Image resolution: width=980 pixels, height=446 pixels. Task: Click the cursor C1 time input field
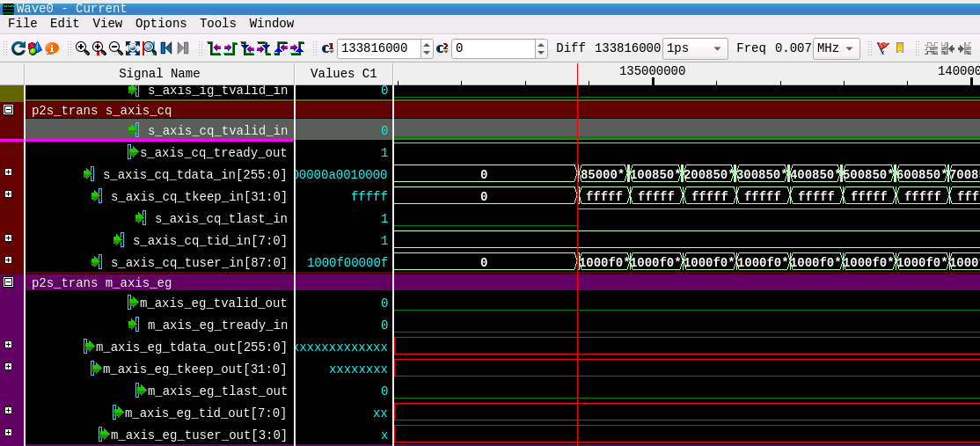[x=378, y=48]
